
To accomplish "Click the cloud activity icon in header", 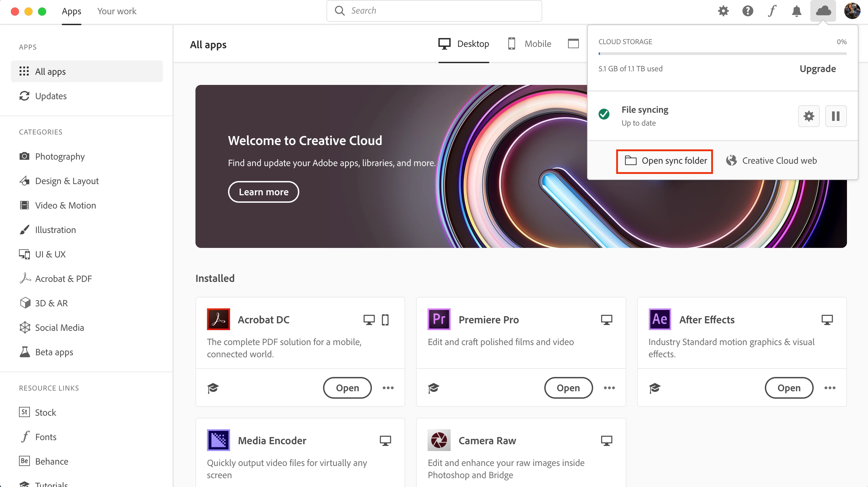I will tap(823, 11).
